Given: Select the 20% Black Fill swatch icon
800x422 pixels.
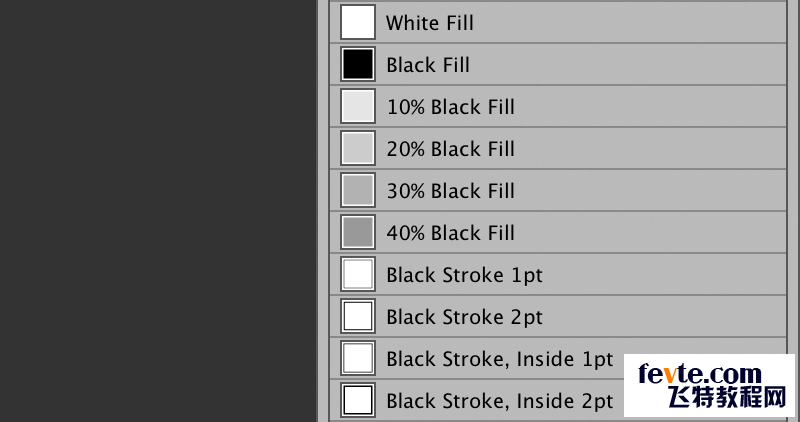Looking at the screenshot, I should pyautogui.click(x=358, y=148).
